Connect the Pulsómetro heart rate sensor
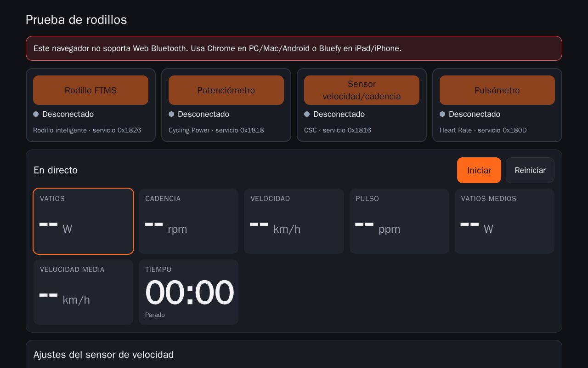This screenshot has width=588, height=368. [497, 90]
